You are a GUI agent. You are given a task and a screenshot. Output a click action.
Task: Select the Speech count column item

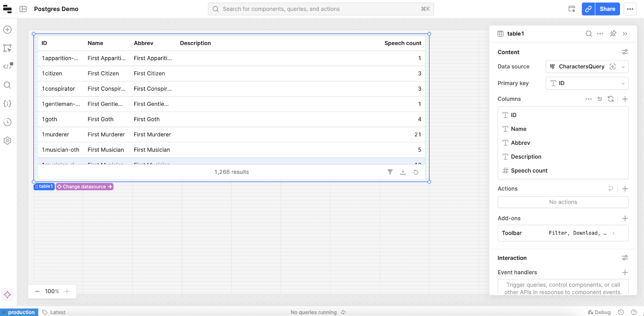[529, 170]
